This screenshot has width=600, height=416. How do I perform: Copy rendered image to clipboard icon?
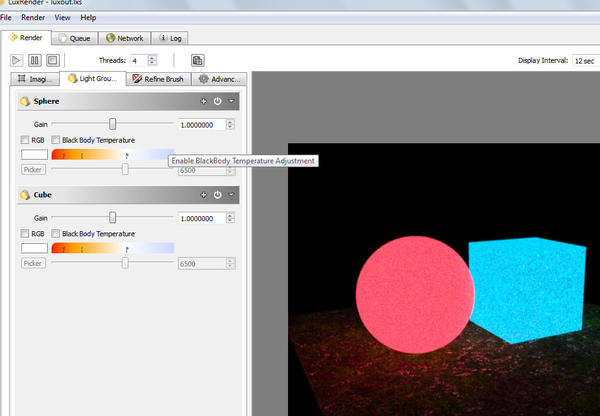(x=197, y=60)
